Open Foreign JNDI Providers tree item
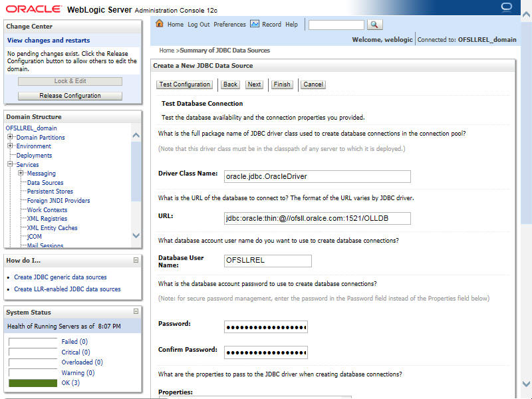 click(x=59, y=201)
